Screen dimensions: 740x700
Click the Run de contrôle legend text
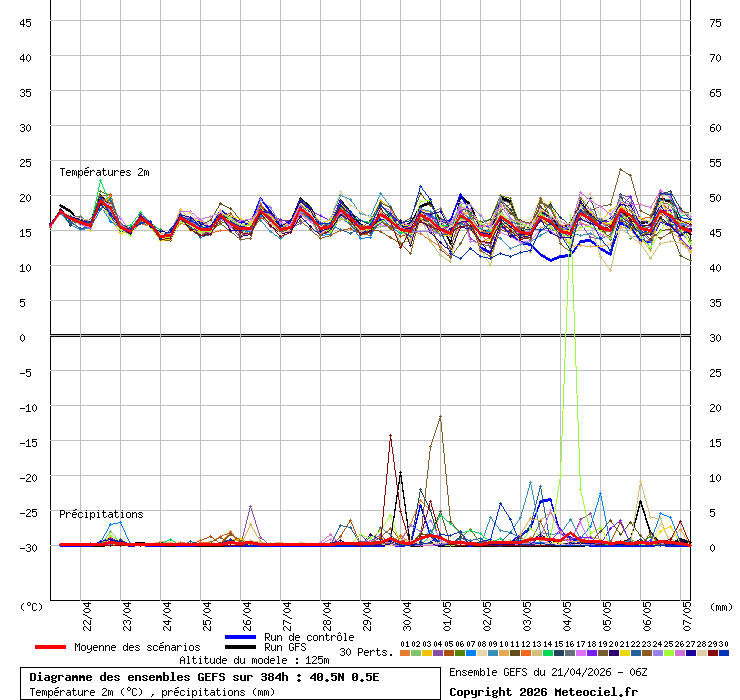click(309, 637)
